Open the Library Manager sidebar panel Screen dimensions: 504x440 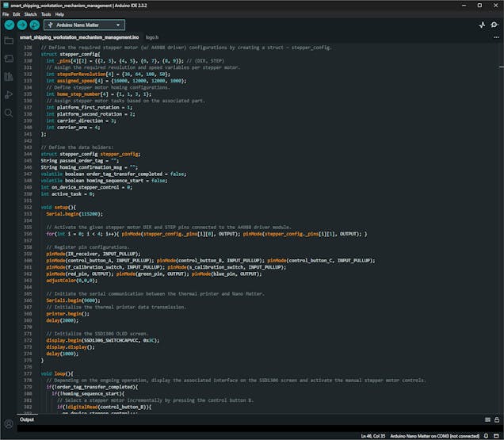click(9, 77)
